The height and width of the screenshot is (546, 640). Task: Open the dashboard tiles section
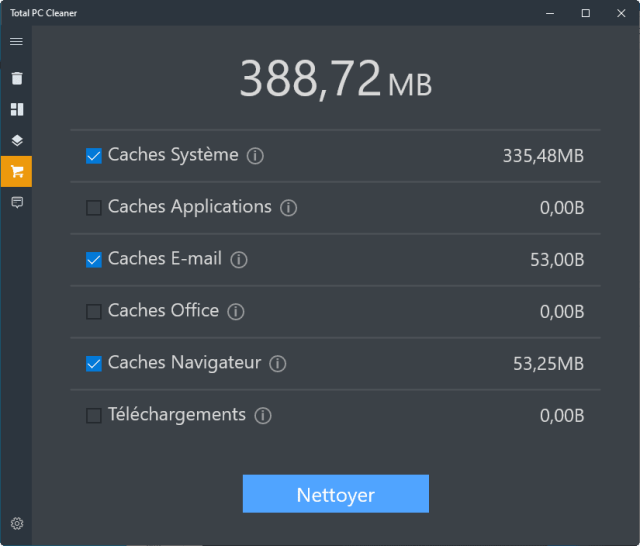coord(17,109)
